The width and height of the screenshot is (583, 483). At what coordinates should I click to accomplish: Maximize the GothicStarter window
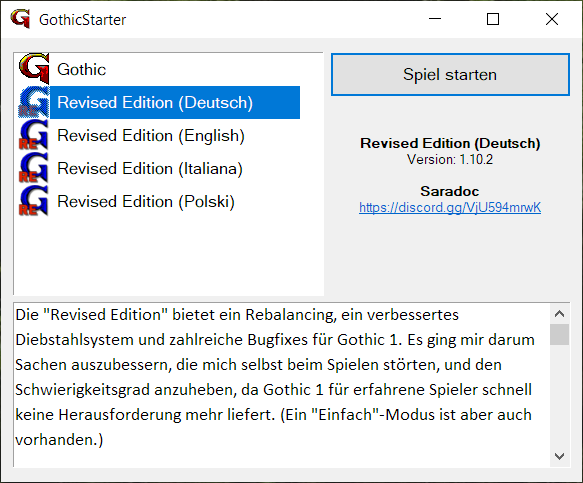(x=493, y=19)
